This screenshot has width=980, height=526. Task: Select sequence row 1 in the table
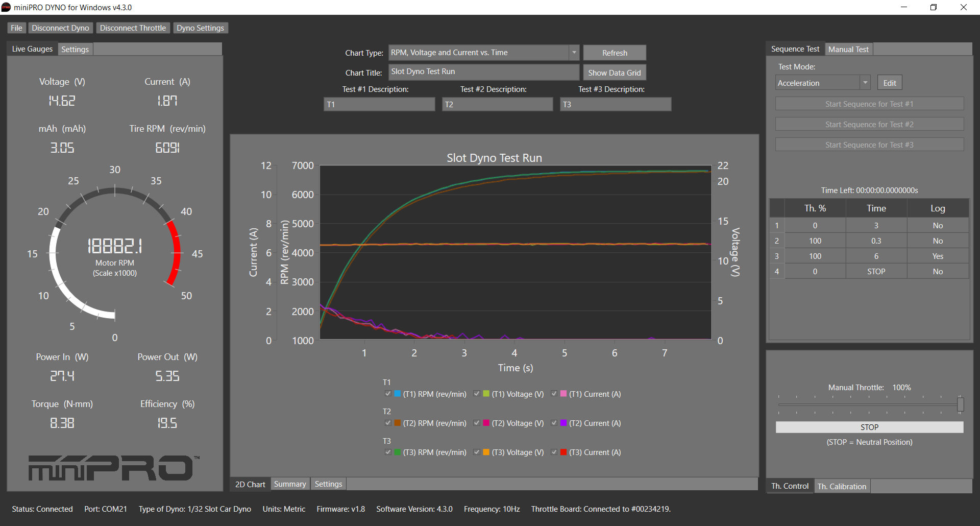[869, 225]
